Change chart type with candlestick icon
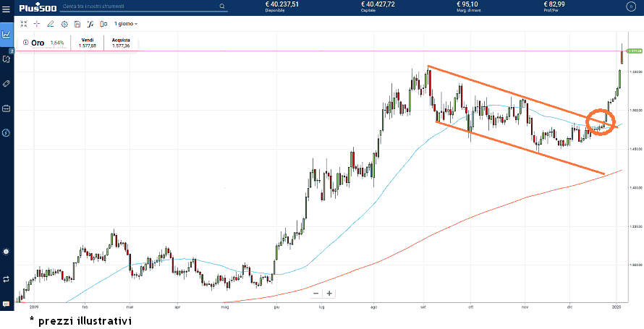Image resolution: width=644 pixels, height=329 pixels. point(103,24)
